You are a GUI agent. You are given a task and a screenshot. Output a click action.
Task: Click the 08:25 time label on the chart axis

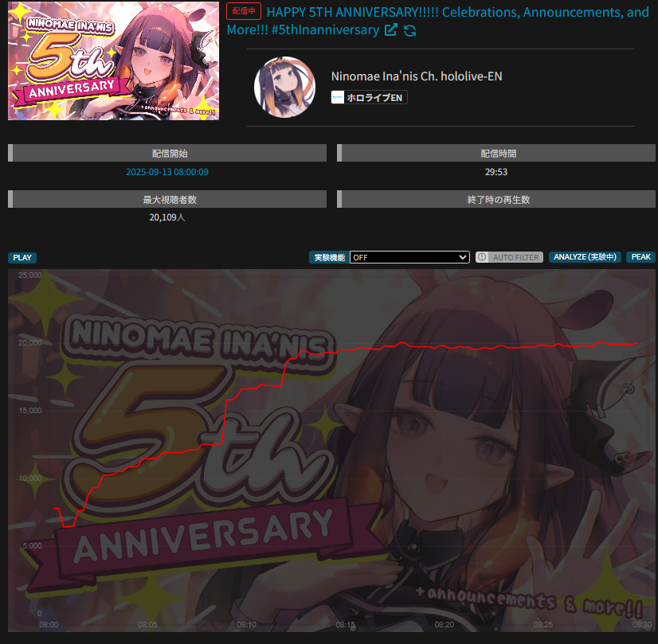pos(543,625)
